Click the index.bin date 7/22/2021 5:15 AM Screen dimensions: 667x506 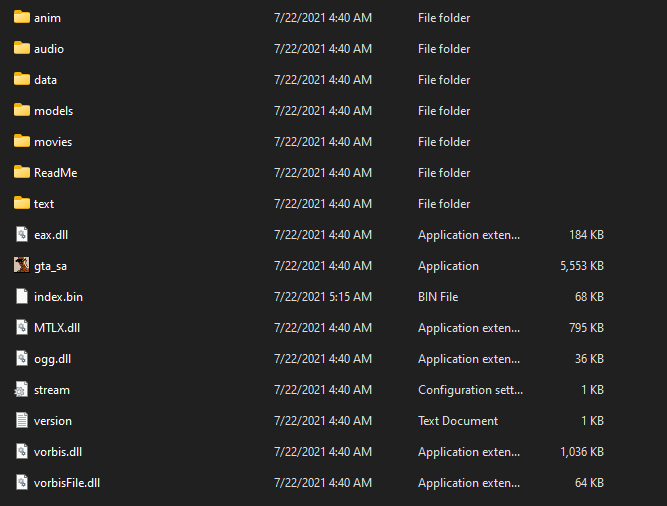coord(323,296)
